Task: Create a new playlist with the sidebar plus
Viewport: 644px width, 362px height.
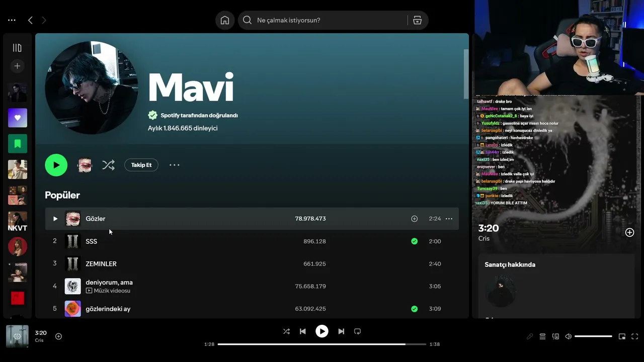Action: pyautogui.click(x=17, y=66)
